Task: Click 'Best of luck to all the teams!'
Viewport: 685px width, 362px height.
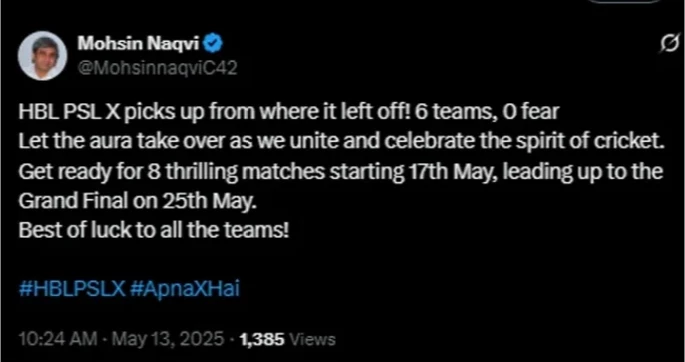Action: coord(154,230)
